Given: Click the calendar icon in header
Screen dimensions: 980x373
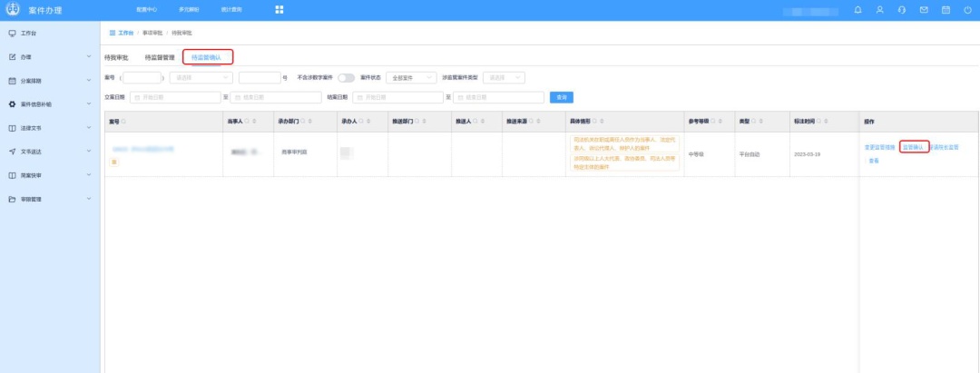Looking at the screenshot, I should point(946,10).
